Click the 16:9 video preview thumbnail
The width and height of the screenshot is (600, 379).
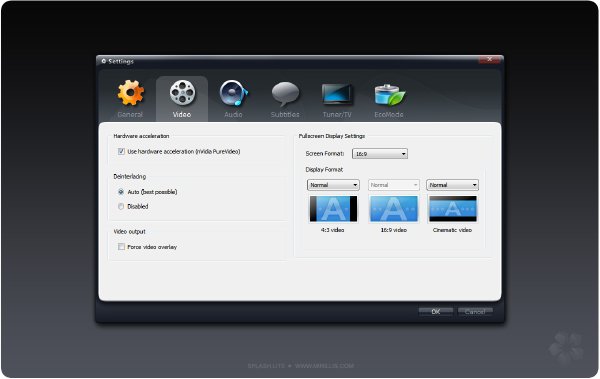(x=394, y=209)
